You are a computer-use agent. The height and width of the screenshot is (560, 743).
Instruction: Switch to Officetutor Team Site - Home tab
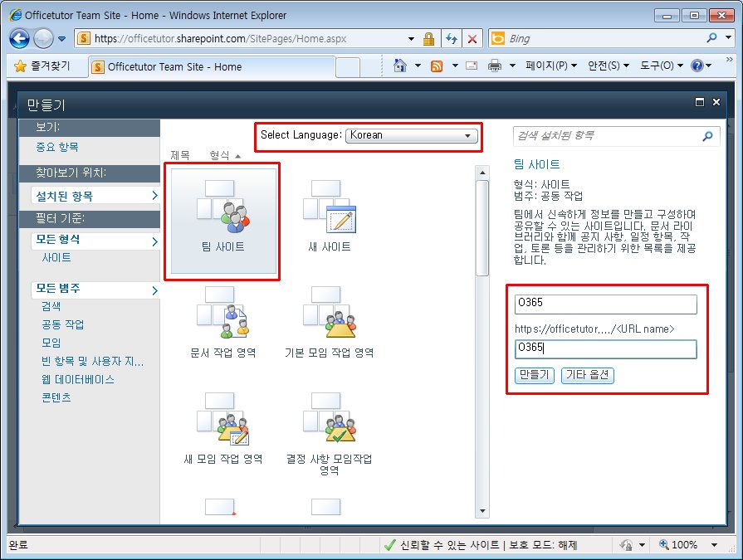[x=213, y=66]
